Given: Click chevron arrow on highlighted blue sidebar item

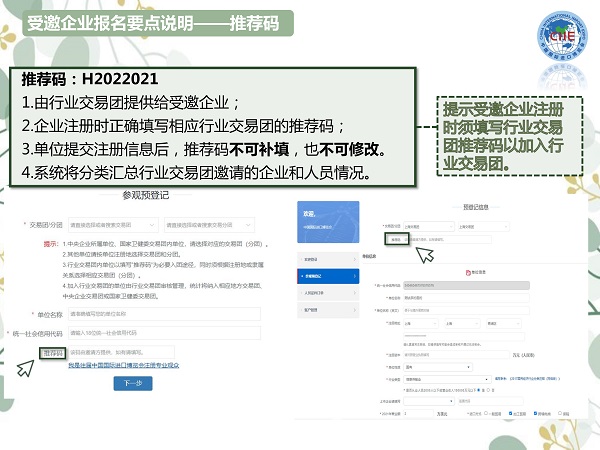Looking at the screenshot, I should [x=354, y=276].
